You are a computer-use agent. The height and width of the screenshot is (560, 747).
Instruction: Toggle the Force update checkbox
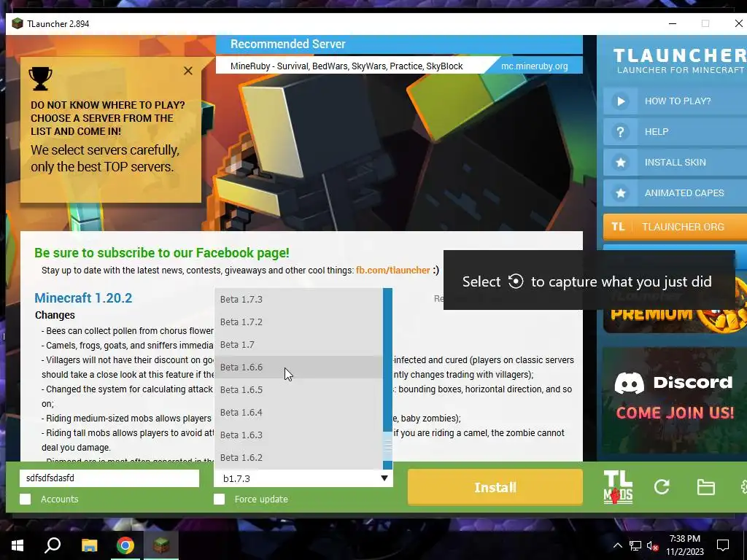click(x=219, y=499)
